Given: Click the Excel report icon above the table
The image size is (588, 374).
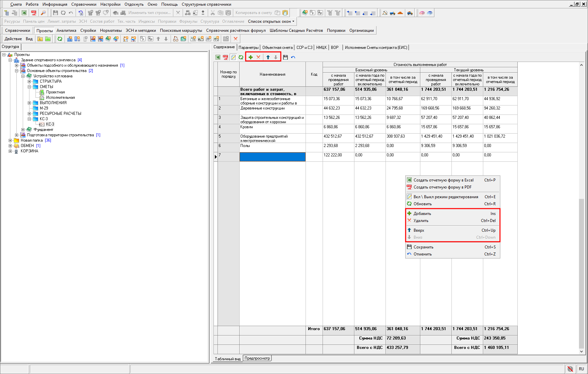Looking at the screenshot, I should [x=218, y=57].
